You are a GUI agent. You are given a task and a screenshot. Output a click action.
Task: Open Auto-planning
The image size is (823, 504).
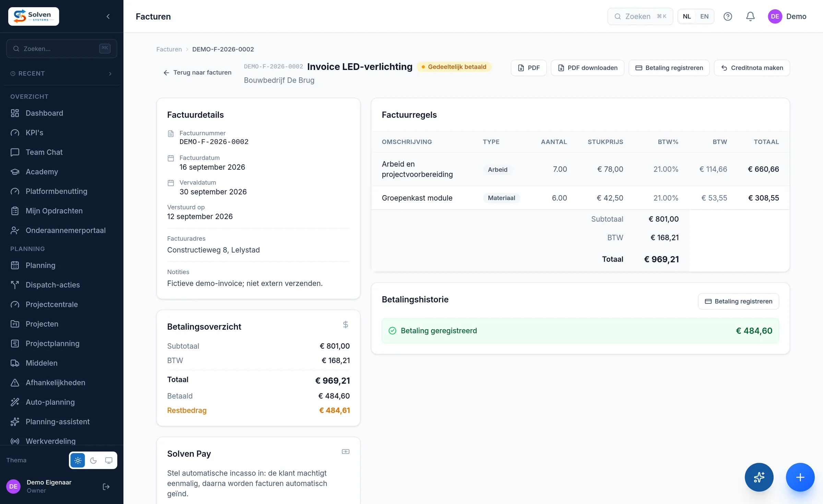coord(62,402)
